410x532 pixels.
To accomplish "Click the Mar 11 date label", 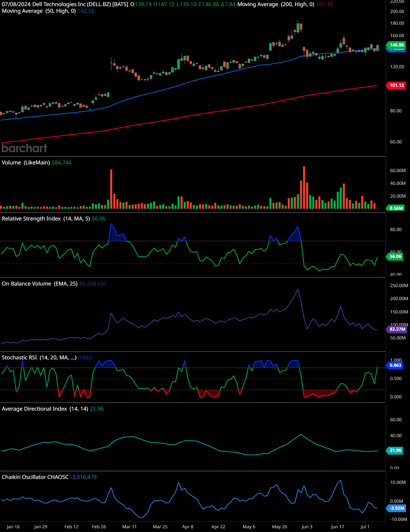I will coord(129,527).
